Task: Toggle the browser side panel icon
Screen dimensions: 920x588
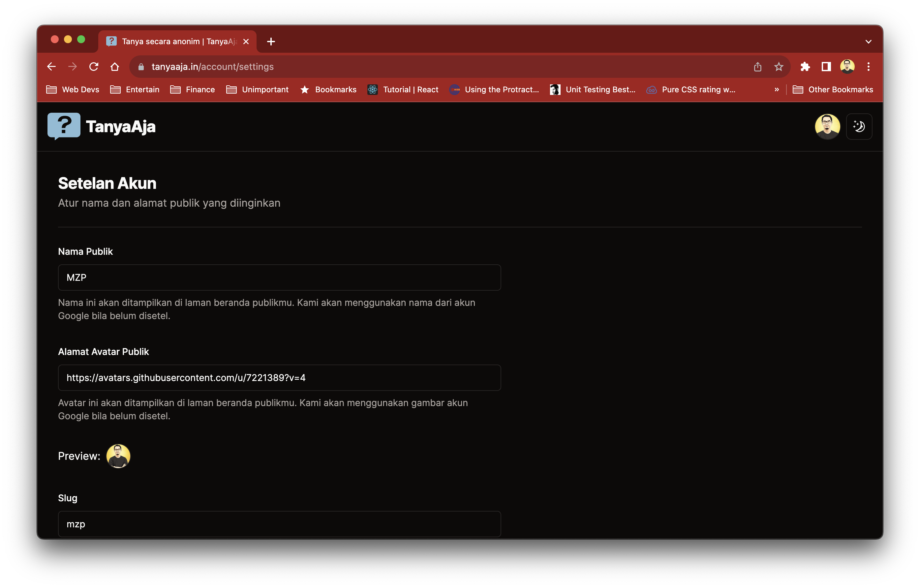Action: pos(826,67)
